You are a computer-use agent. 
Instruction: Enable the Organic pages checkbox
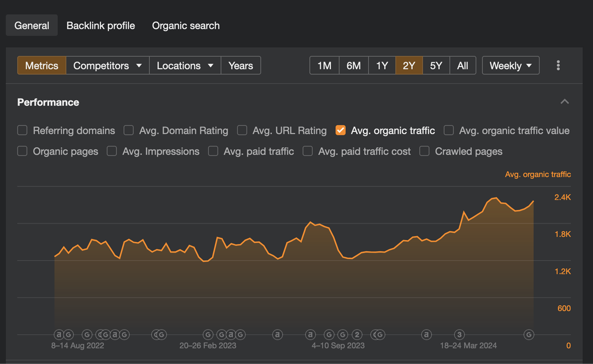pyautogui.click(x=22, y=151)
